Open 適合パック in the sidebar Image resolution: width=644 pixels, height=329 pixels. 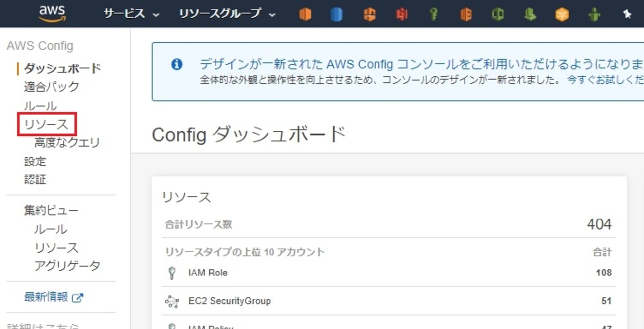click(x=52, y=87)
